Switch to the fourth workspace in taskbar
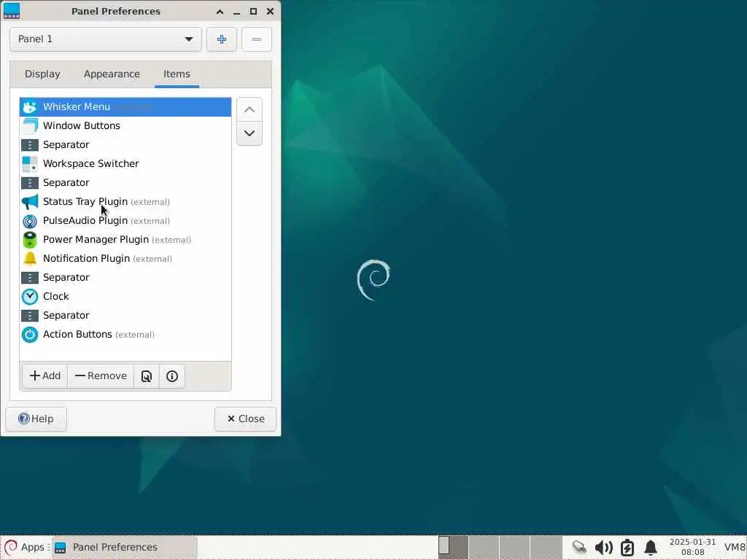 [546, 547]
